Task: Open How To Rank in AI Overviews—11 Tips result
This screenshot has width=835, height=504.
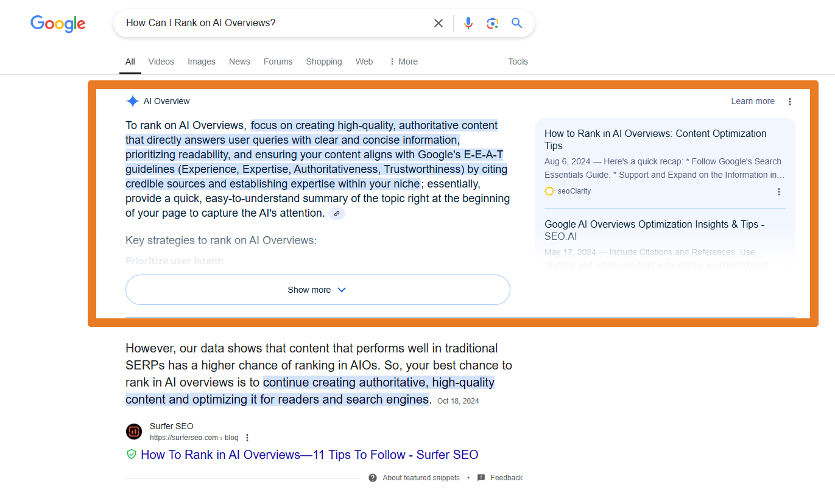Action: 309,455
